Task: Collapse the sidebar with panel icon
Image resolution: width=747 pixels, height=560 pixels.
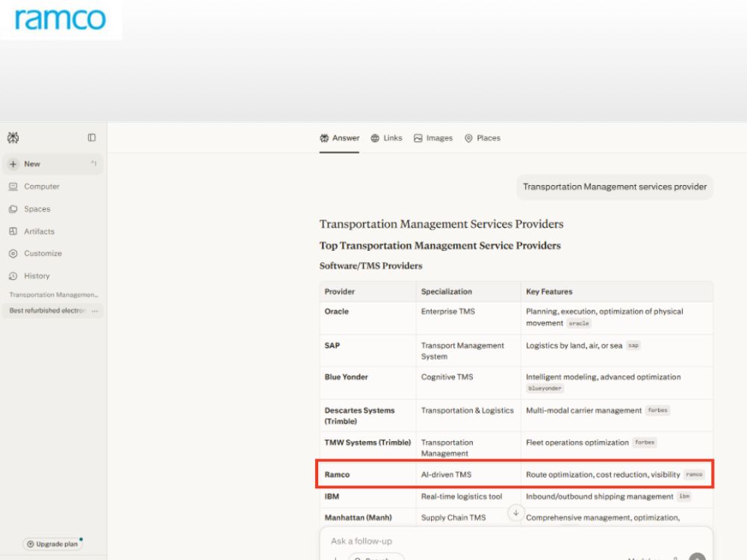Action: 91,137
